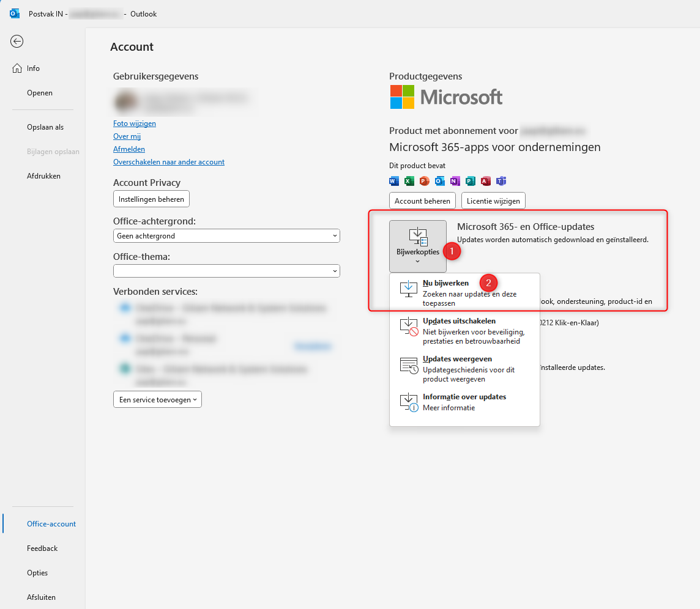Go back using the back arrow icon

(17, 42)
